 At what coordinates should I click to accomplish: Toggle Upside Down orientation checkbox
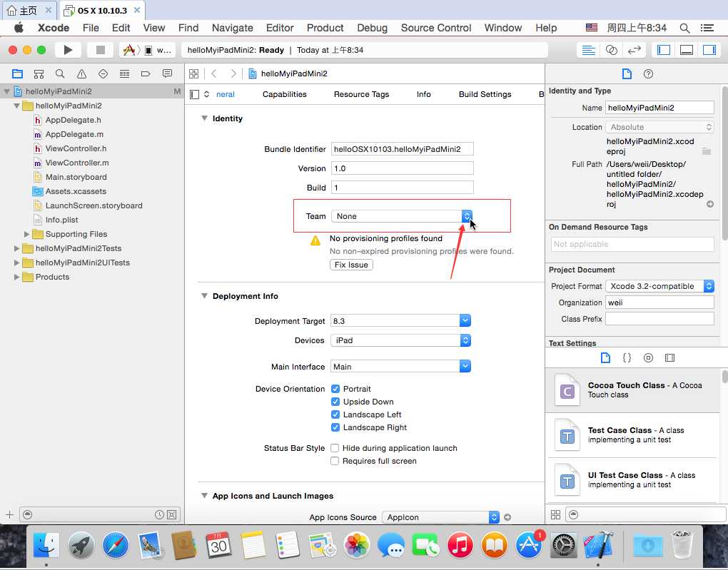(x=335, y=402)
